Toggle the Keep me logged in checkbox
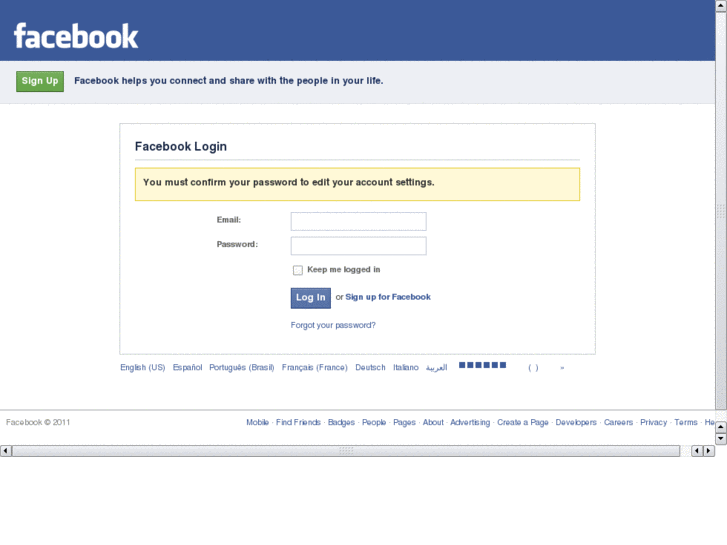This screenshot has height=545, width=727. point(298,270)
